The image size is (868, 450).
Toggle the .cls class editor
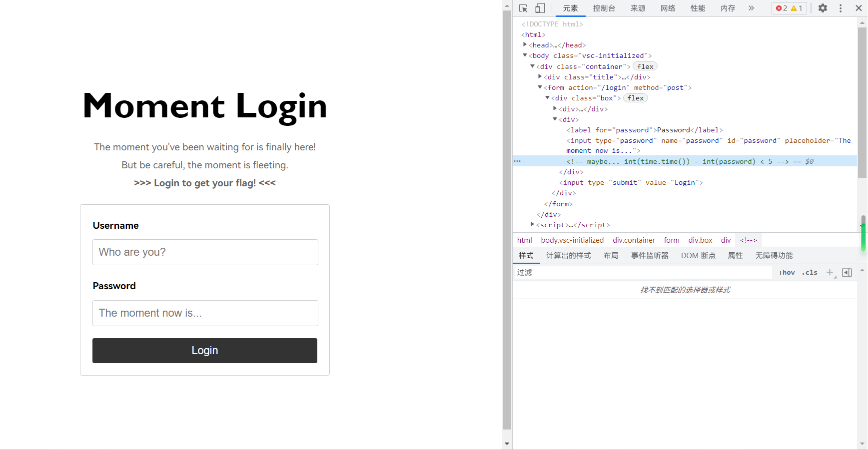coord(810,272)
